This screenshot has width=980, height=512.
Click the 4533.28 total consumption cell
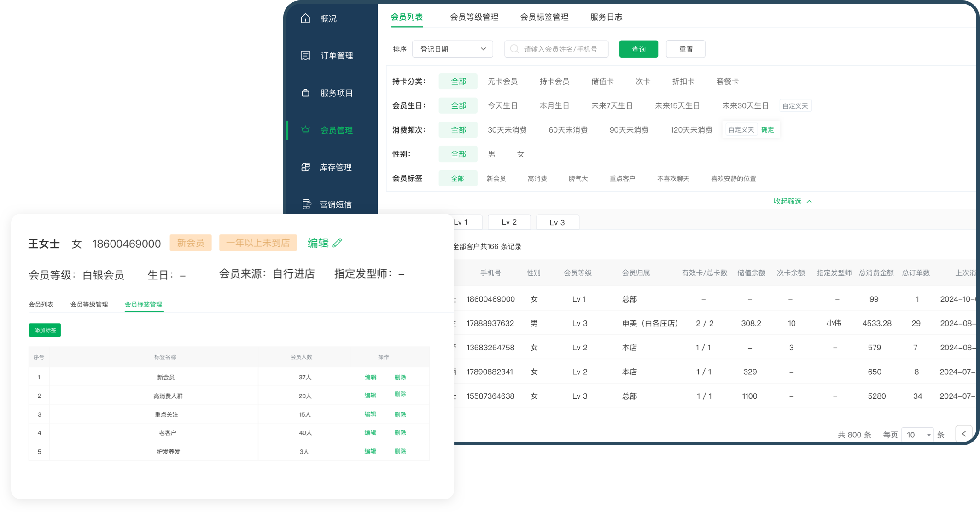click(877, 323)
